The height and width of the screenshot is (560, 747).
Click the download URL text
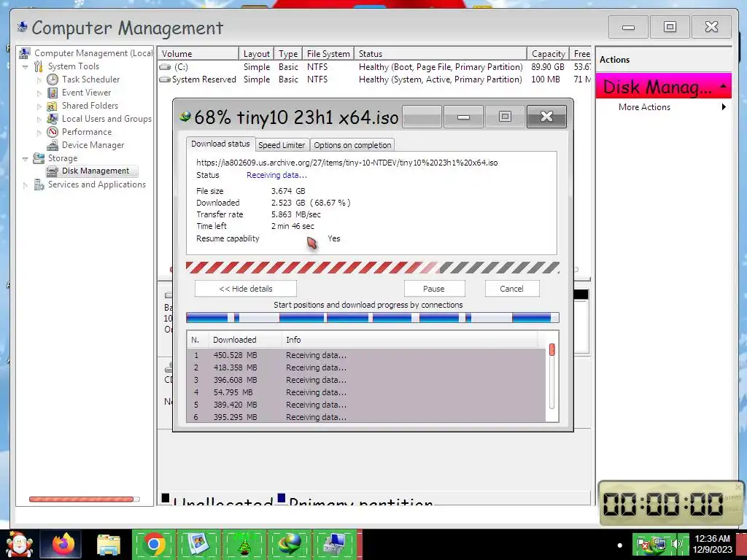click(x=347, y=163)
